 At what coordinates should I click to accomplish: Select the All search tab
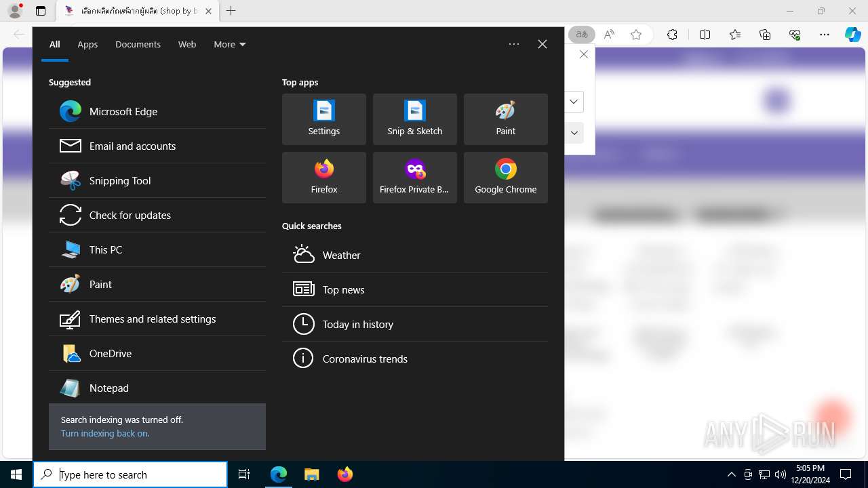click(x=55, y=44)
